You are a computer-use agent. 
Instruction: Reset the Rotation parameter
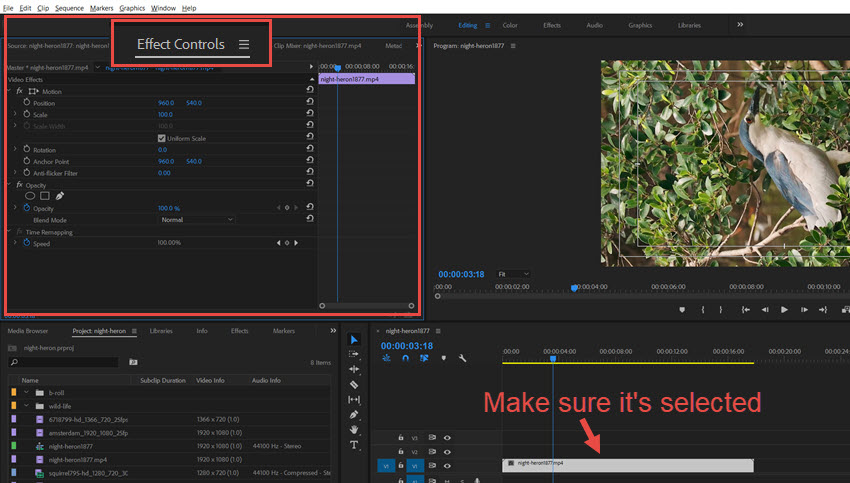[x=310, y=148]
